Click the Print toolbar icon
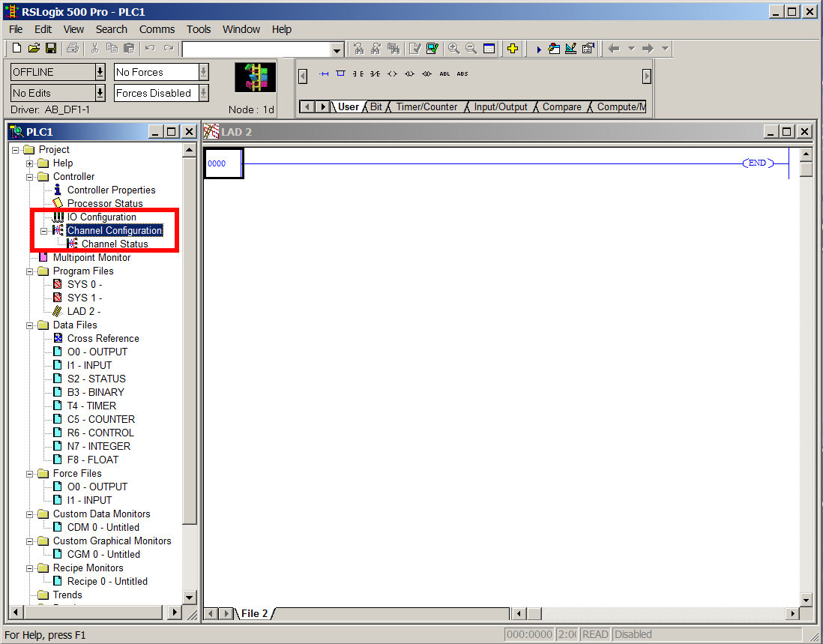823x644 pixels. 73,48
